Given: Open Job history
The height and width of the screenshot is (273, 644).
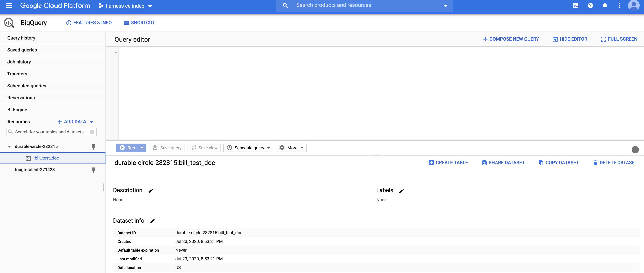Looking at the screenshot, I should tap(53, 62).
